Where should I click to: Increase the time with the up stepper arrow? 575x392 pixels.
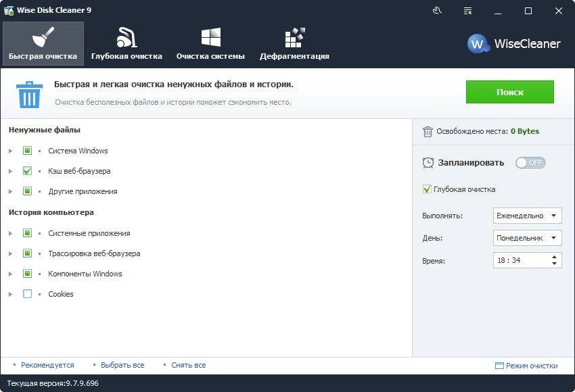pos(554,257)
